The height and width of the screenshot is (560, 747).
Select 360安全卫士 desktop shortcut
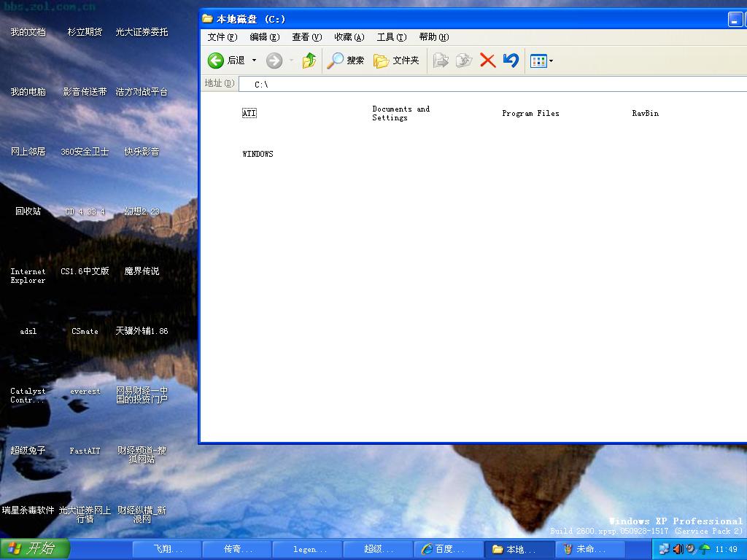[85, 152]
